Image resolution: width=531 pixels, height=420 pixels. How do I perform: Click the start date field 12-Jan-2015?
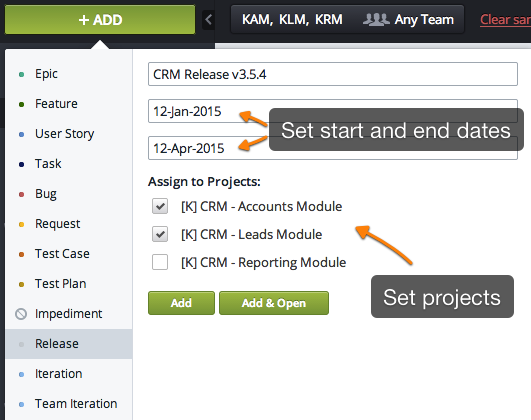[x=333, y=111]
